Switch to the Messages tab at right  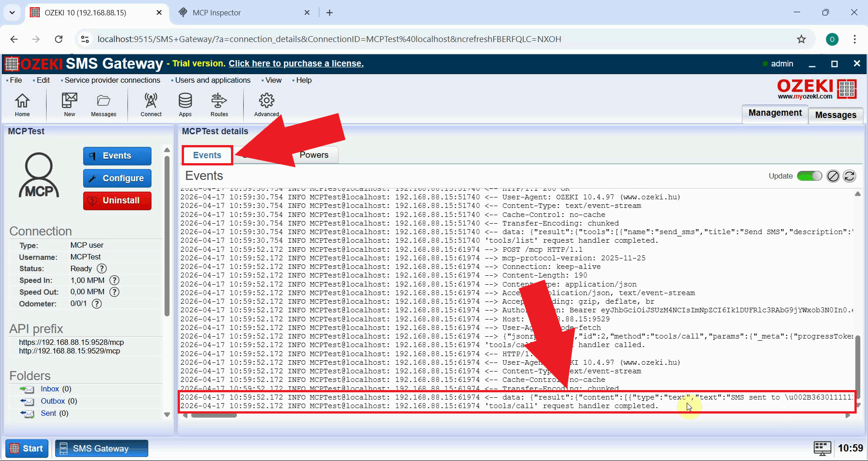pyautogui.click(x=835, y=115)
